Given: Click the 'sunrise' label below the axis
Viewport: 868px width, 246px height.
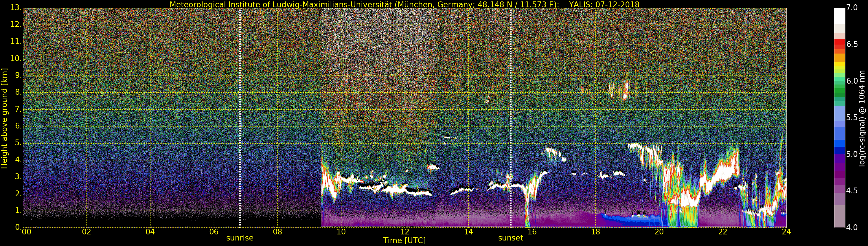Looking at the screenshot, I should 240,238.
